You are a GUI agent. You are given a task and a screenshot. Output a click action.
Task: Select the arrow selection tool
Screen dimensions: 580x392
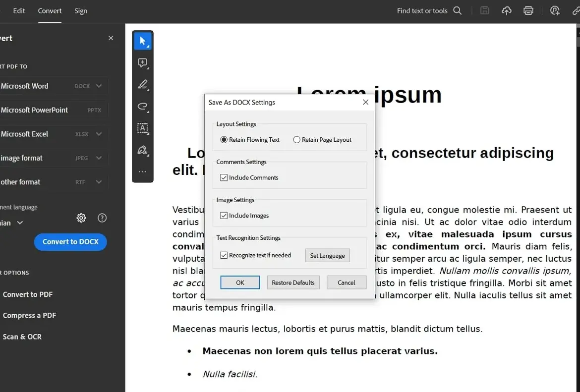[x=142, y=41]
